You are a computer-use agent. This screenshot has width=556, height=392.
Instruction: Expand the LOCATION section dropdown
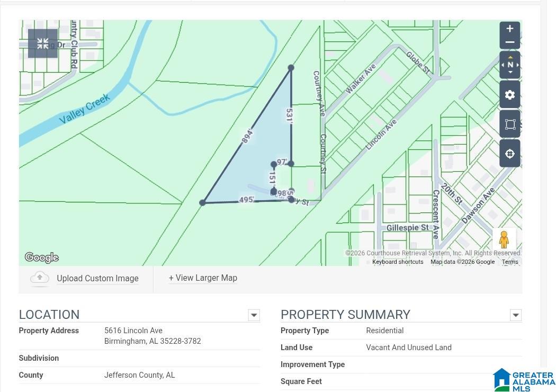pos(254,315)
